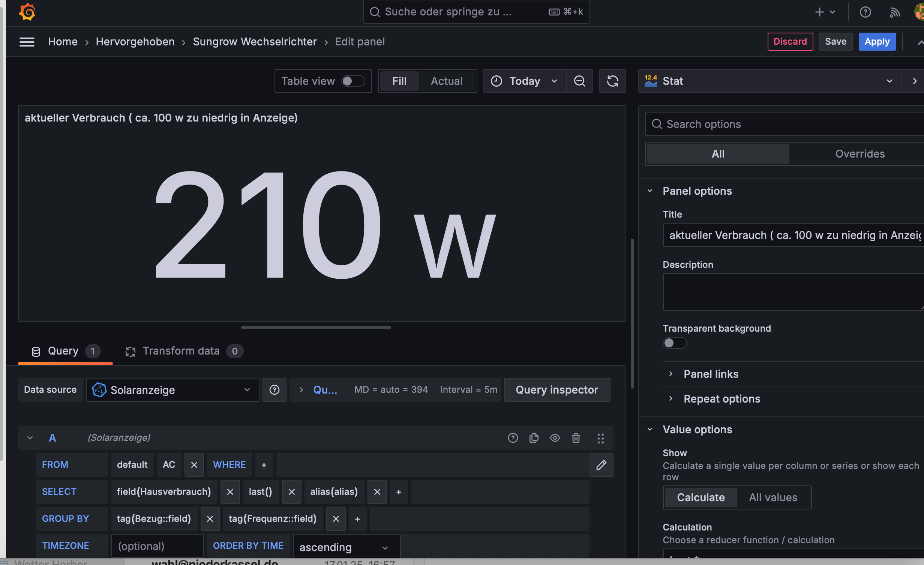
Task: Click the Apply button
Action: point(877,42)
